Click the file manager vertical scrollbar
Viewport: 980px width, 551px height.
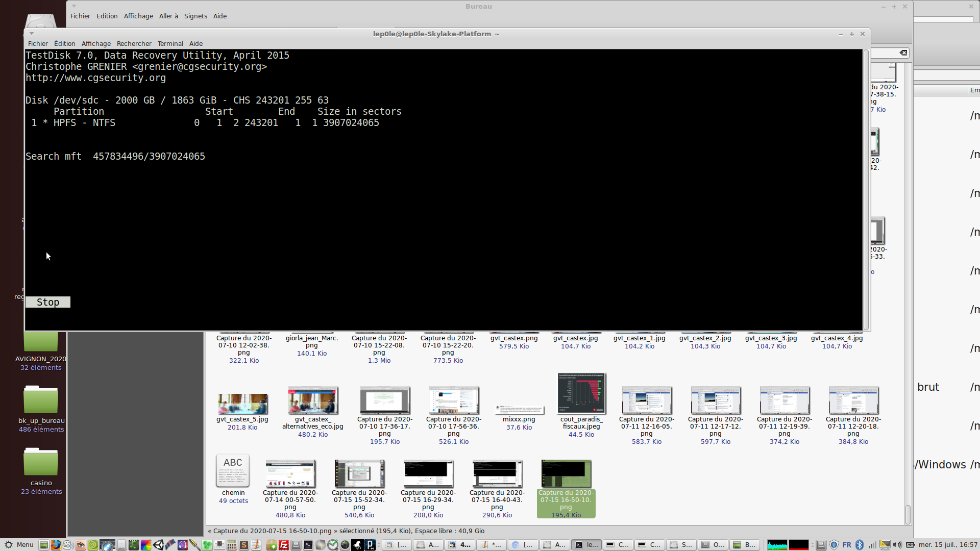click(908, 514)
